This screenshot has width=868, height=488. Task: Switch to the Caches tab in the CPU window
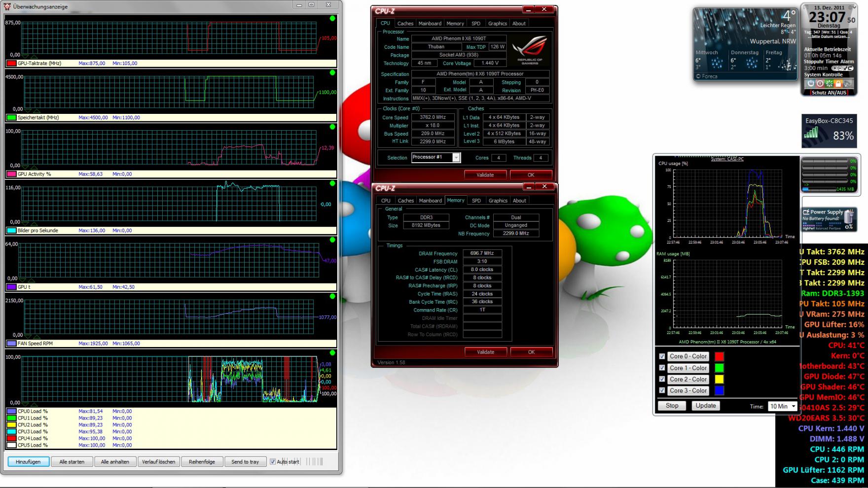405,23
